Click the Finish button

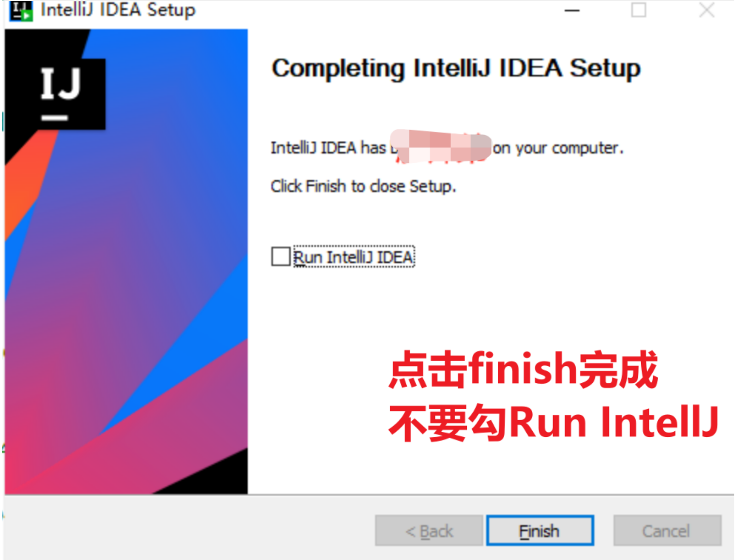(x=540, y=531)
